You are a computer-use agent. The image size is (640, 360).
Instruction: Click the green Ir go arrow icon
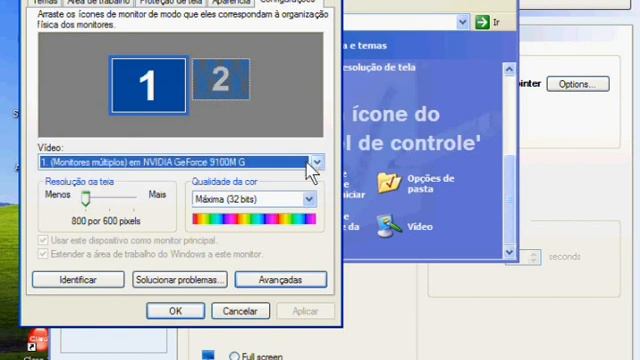coord(482,22)
